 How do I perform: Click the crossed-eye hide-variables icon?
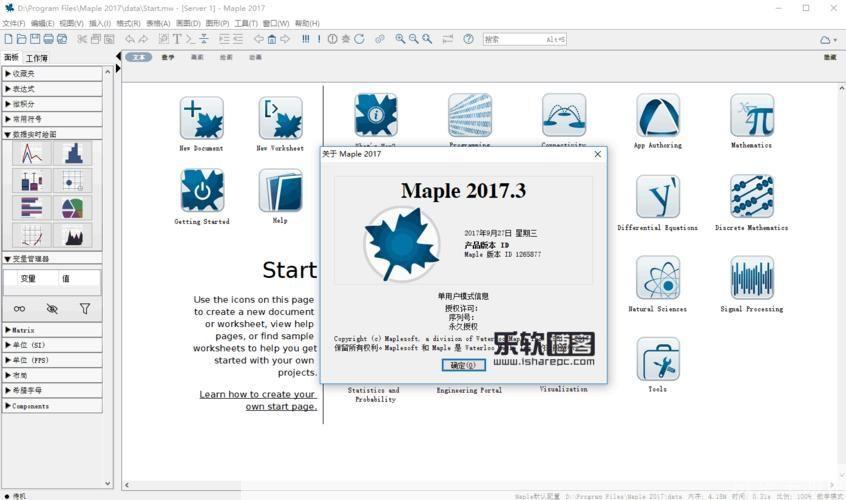click(x=52, y=309)
